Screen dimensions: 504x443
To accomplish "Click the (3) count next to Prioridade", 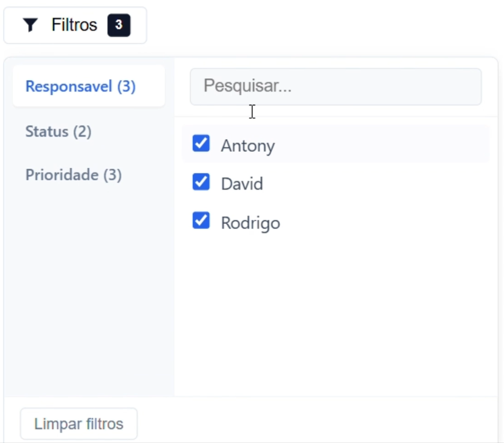I will click(x=112, y=175).
